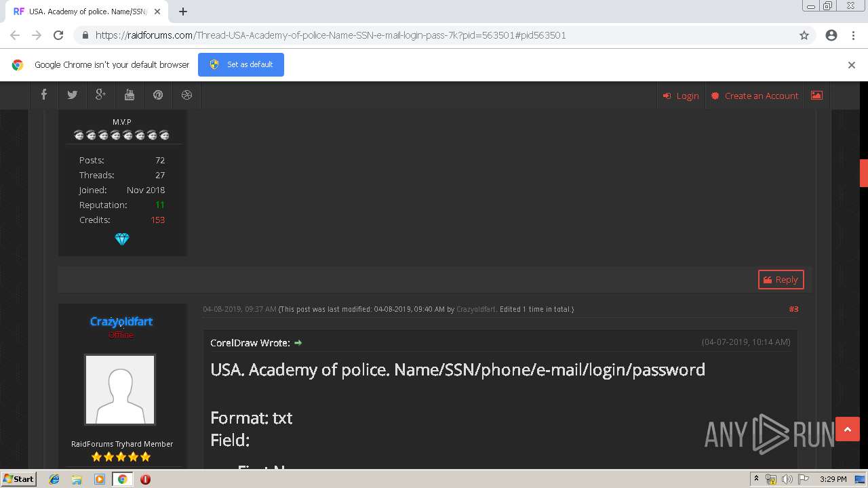Open the Opera taskbar icon
This screenshot has height=488, width=868.
(145, 479)
